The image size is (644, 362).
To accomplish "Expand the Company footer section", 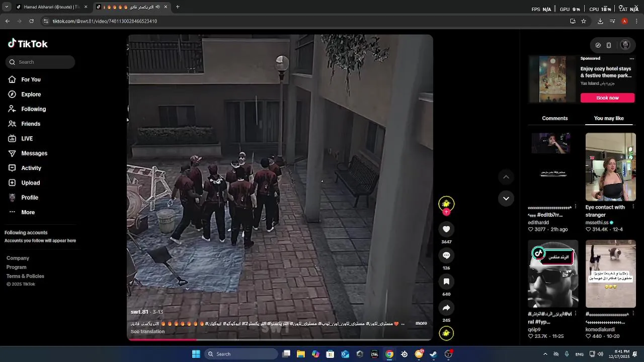I will 18,258.
